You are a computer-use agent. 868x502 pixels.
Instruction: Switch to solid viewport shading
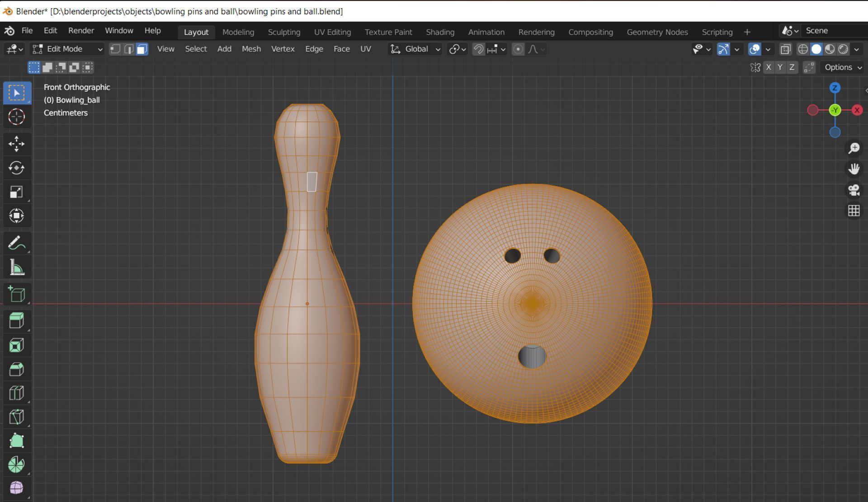816,49
